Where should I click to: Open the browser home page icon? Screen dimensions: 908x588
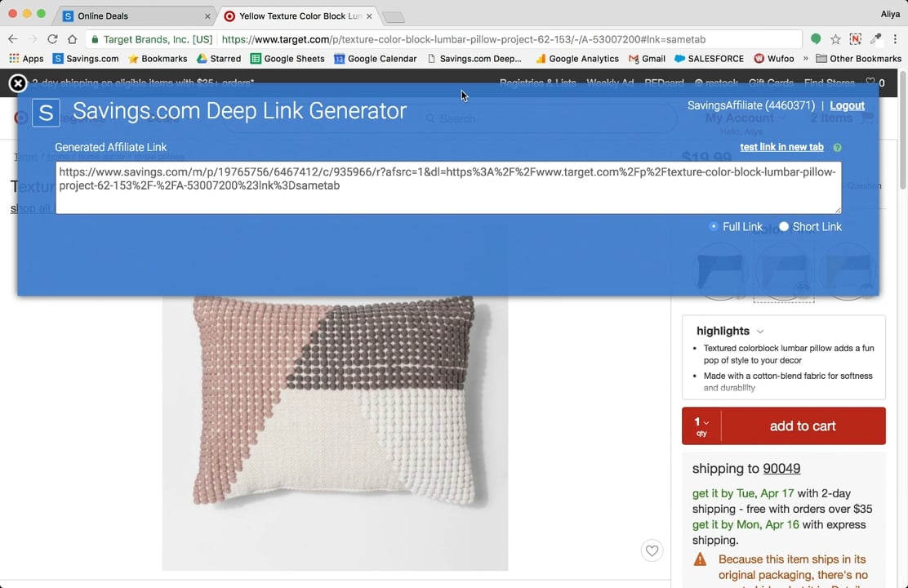[72, 39]
